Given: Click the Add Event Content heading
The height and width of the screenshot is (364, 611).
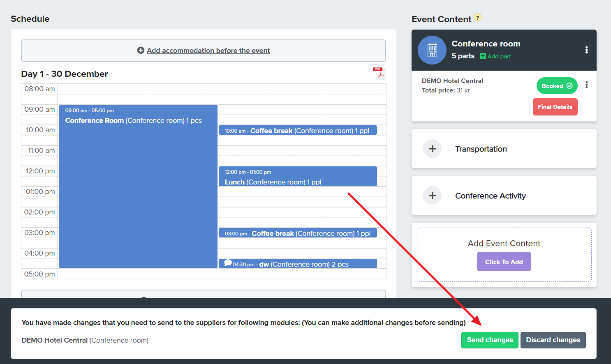Looking at the screenshot, I should click(x=504, y=243).
